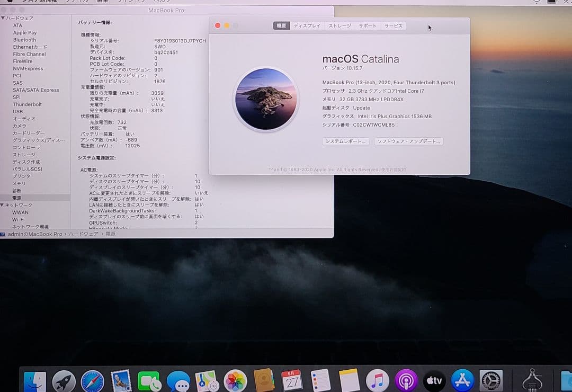This screenshot has height=392, width=572.
Task: Launch the Maps app
Action: (x=205, y=380)
